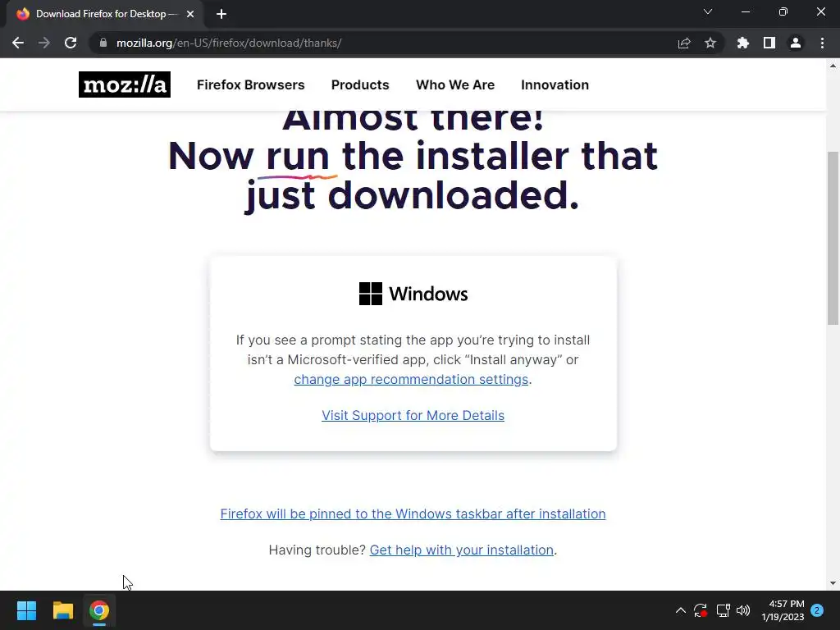
Task: Open change app recommendation settings link
Action: (411, 379)
